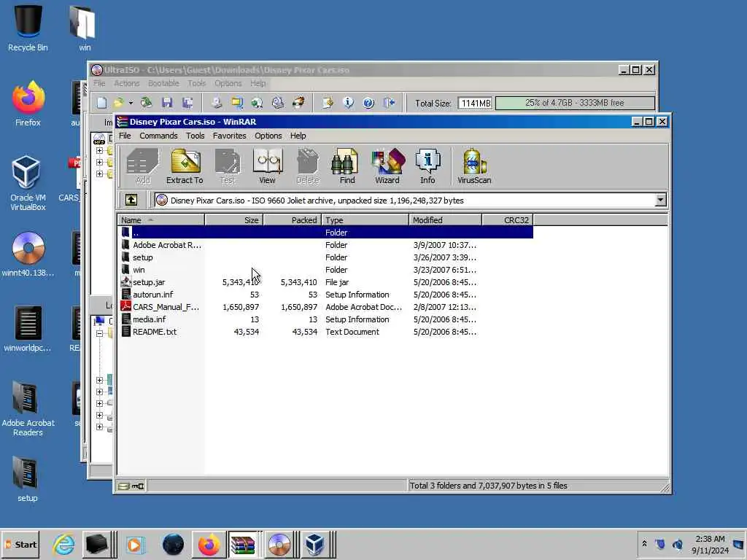Open the dropdown arrow beside UltraISO Open icon

pos(131,102)
